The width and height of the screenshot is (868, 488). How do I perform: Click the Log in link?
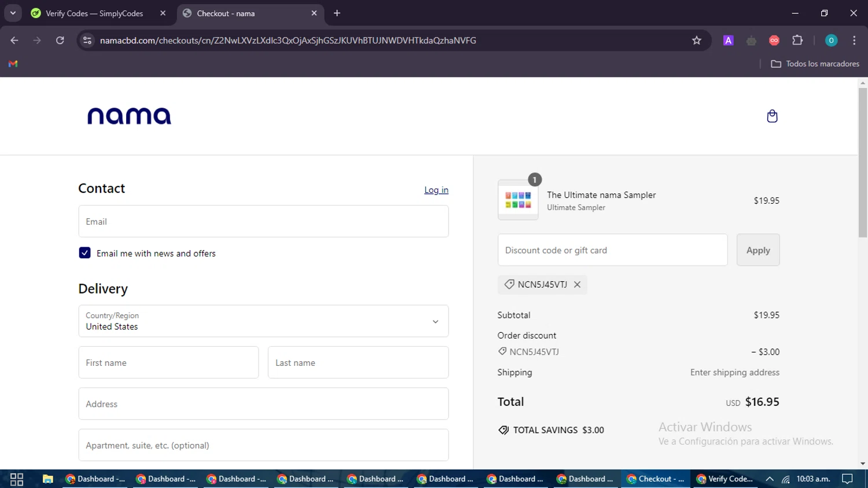click(436, 190)
